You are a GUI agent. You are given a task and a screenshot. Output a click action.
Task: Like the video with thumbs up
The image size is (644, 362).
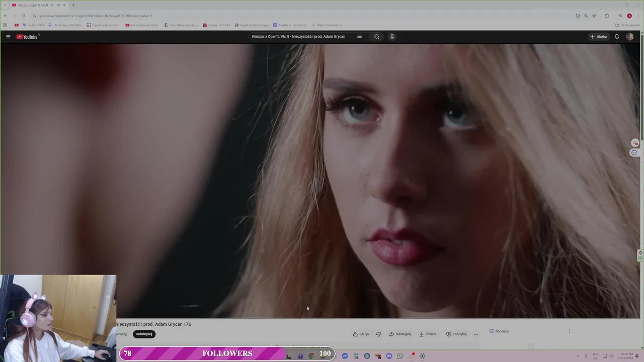click(361, 334)
